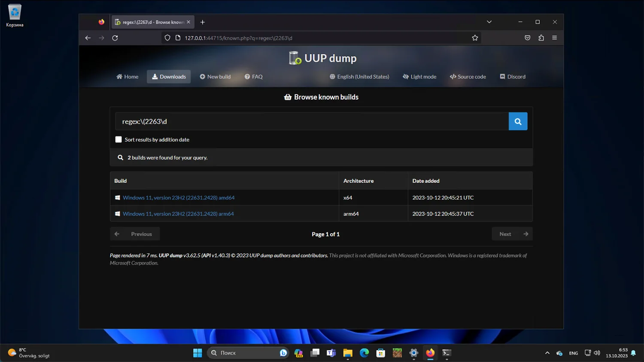Image resolution: width=644 pixels, height=362 pixels.
Task: Open Windows 11 23H2 amd64 build link
Action: point(179,198)
